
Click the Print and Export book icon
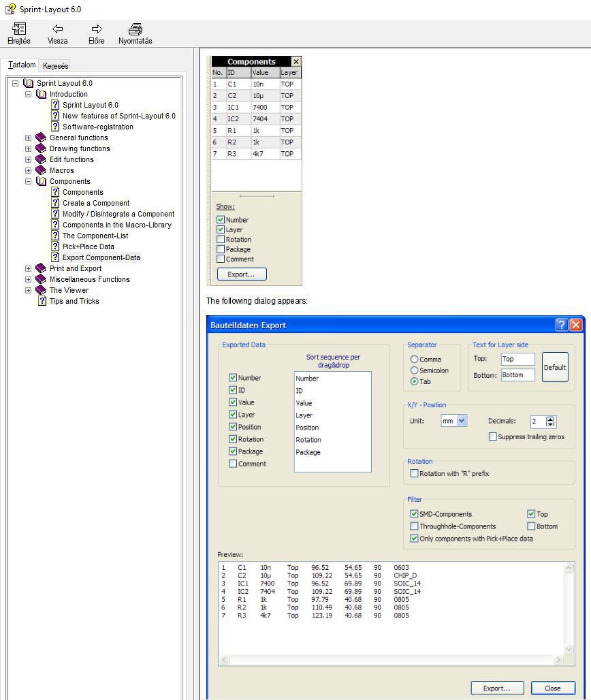[41, 268]
